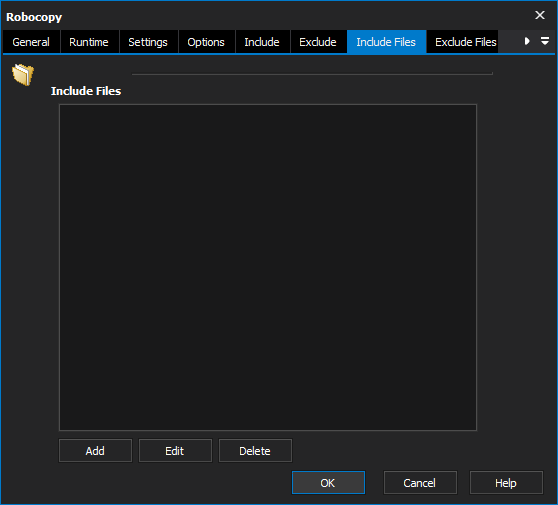The width and height of the screenshot is (558, 505).
Task: Open the Exclude tab
Action: tap(318, 42)
